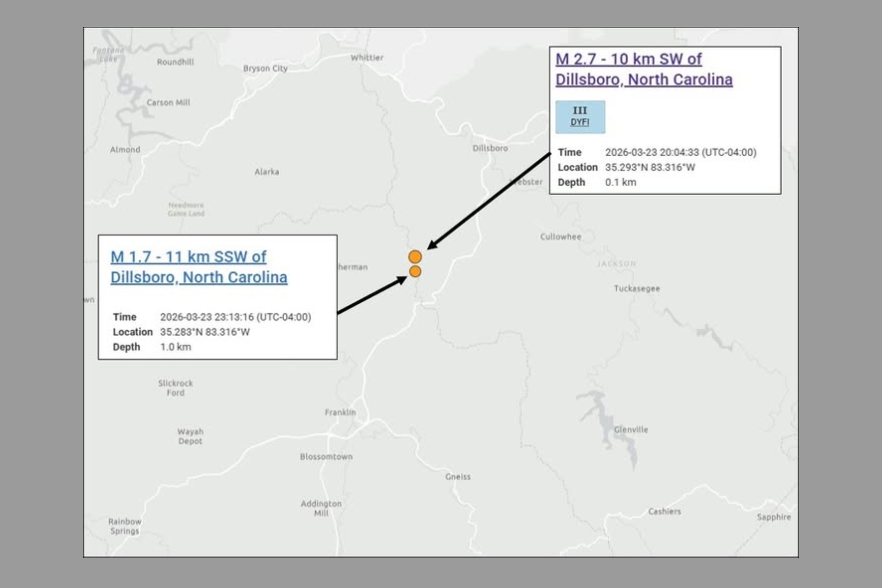
Task: Click the Whittier town label
Action: tap(367, 58)
